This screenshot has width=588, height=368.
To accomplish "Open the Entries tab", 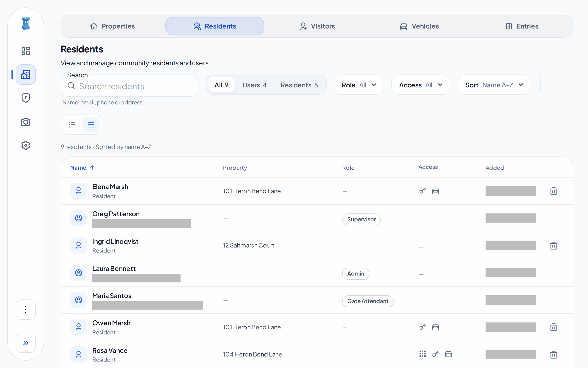I will 522,26.
